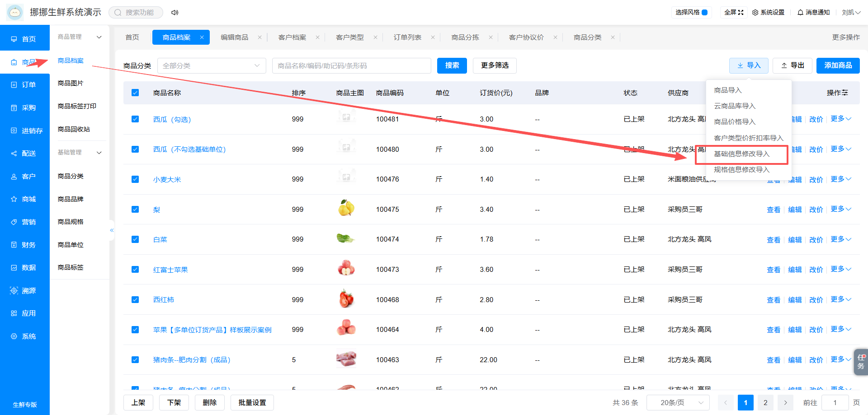868x415 pixels.
Task: Collapse the submenu panel with double-arrow
Action: coord(112,230)
